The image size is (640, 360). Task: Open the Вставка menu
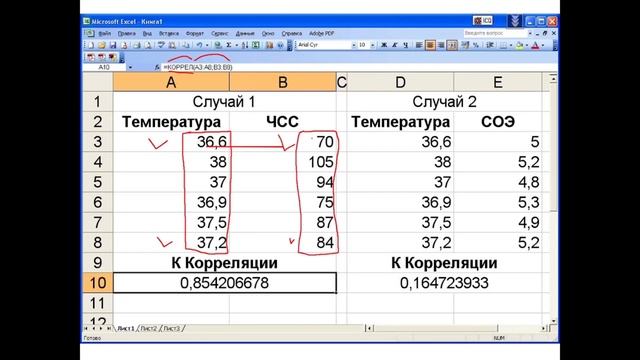click(169, 33)
